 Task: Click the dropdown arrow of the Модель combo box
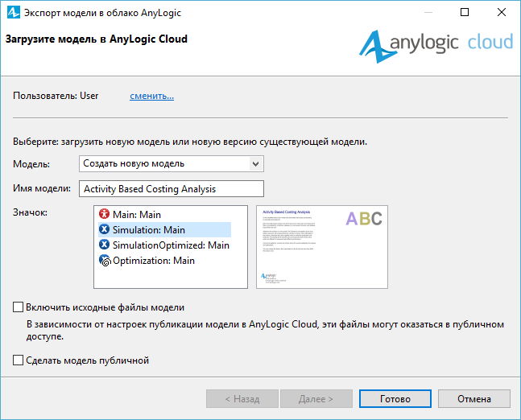pos(255,163)
